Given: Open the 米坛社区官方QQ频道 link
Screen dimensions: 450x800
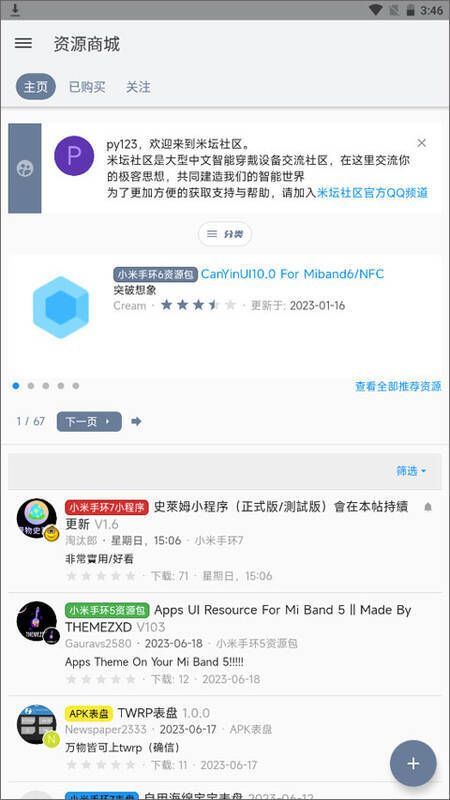Looking at the screenshot, I should [372, 193].
